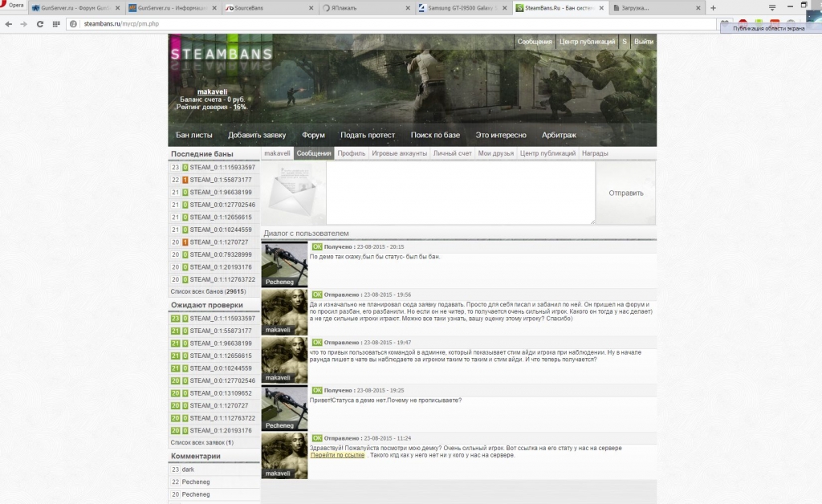Click OK status icon on 20:15 message
Viewport: 822px width, 504px height.
click(316, 246)
